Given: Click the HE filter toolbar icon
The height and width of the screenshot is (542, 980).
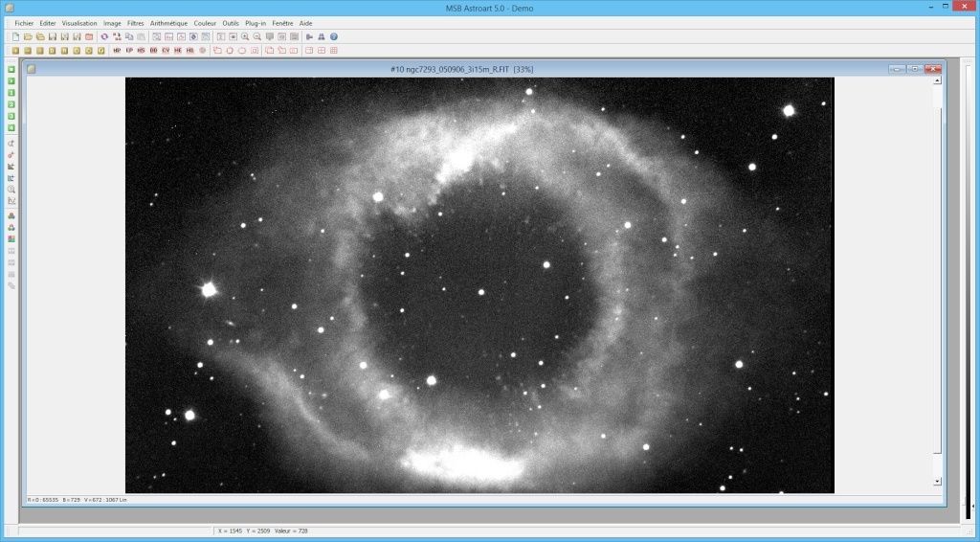Looking at the screenshot, I should (x=178, y=51).
